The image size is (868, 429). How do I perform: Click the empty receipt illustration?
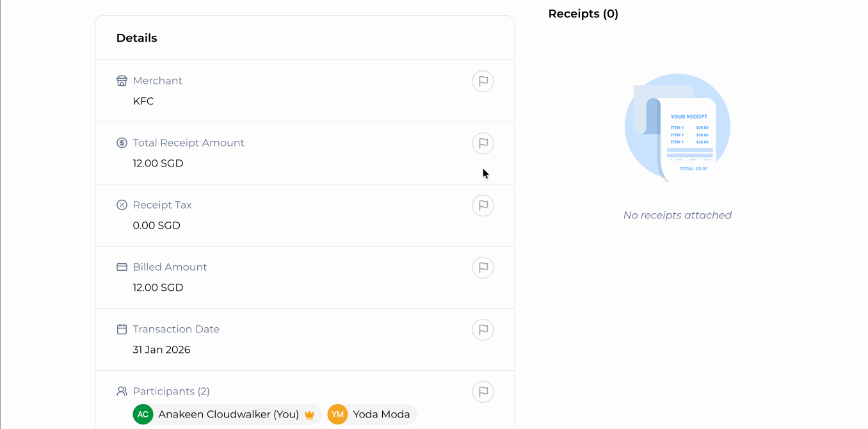pos(677,129)
